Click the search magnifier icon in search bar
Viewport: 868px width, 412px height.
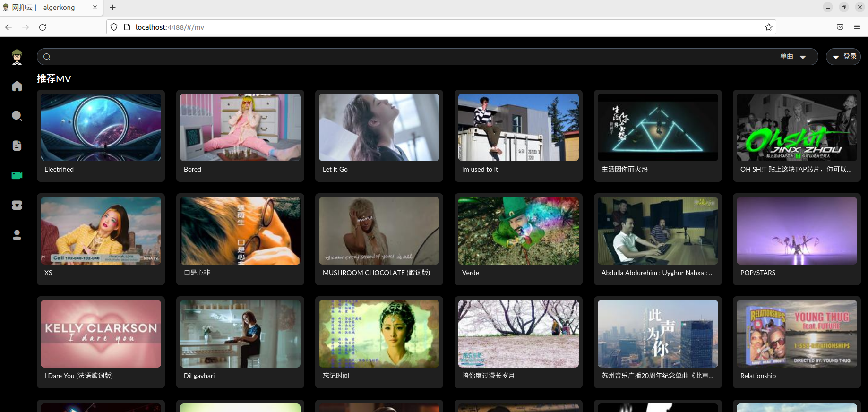coord(47,57)
